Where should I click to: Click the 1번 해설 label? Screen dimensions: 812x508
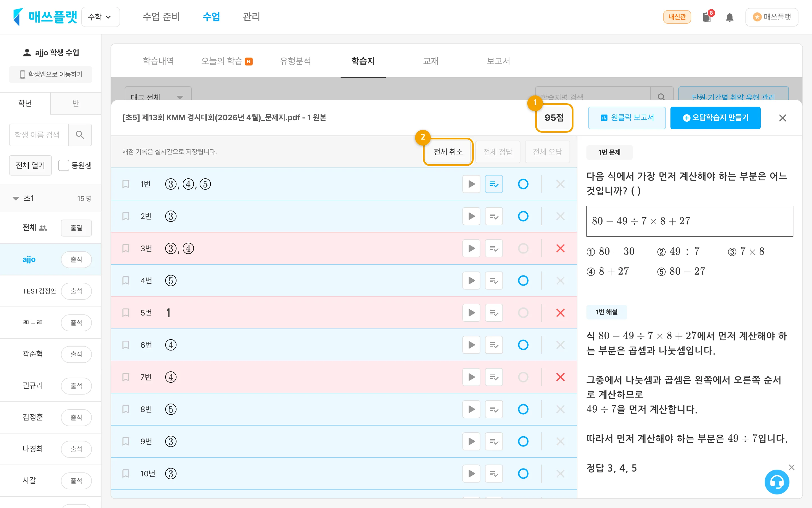click(x=606, y=312)
